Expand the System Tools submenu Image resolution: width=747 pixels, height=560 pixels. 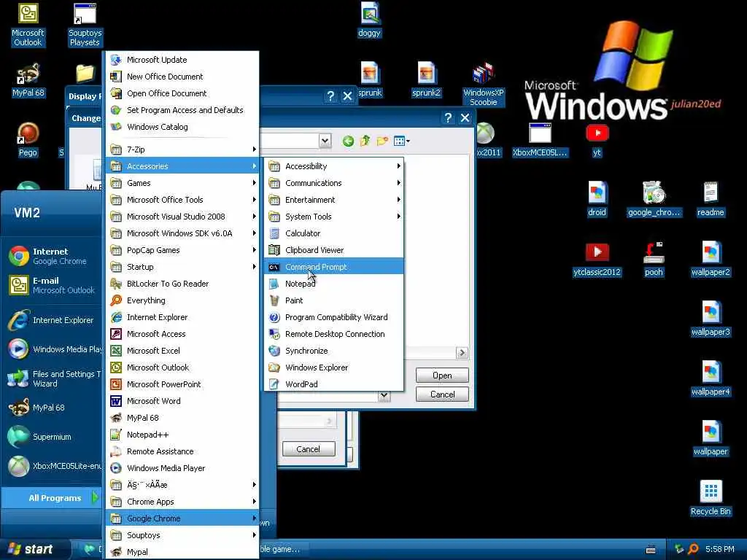[x=333, y=216]
